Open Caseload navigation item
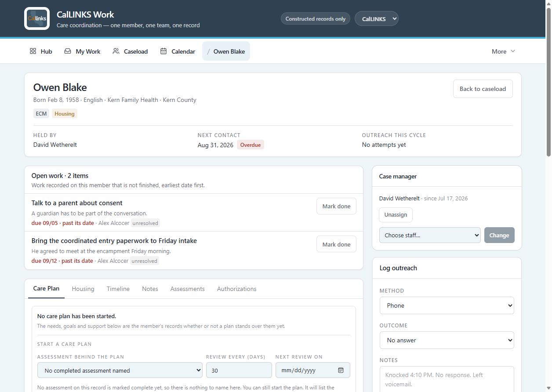The width and height of the screenshot is (552, 392). (130, 51)
